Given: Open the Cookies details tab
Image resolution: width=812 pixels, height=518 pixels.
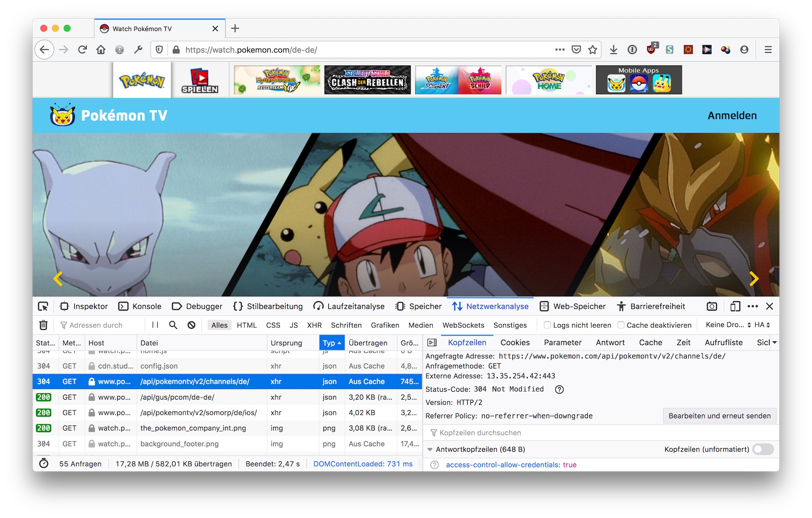Looking at the screenshot, I should point(515,343).
